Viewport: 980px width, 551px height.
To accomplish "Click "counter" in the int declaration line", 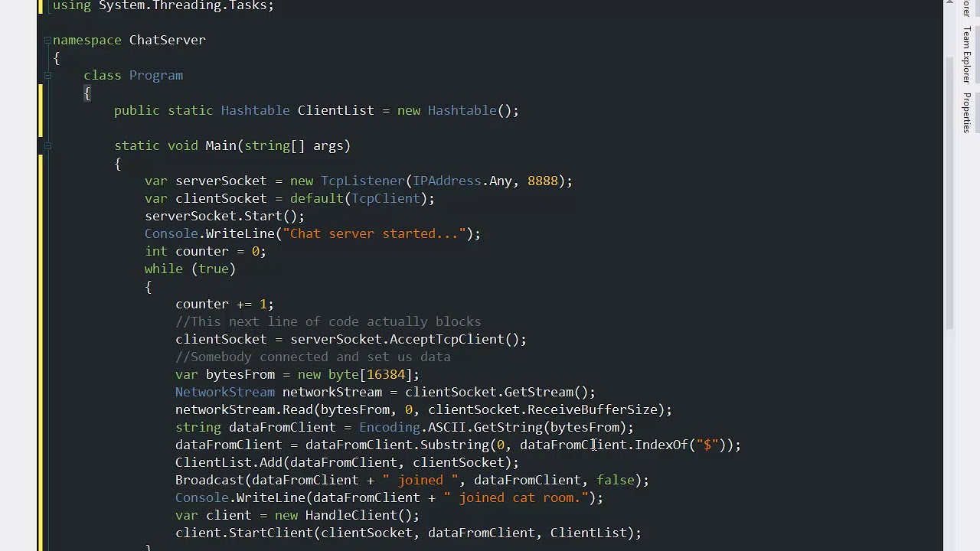I will [201, 251].
